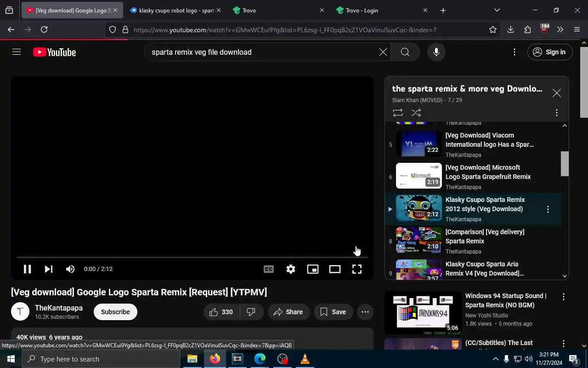The width and height of the screenshot is (588, 368).
Task: Open TheKantapapa channel avatar
Action: point(20,312)
